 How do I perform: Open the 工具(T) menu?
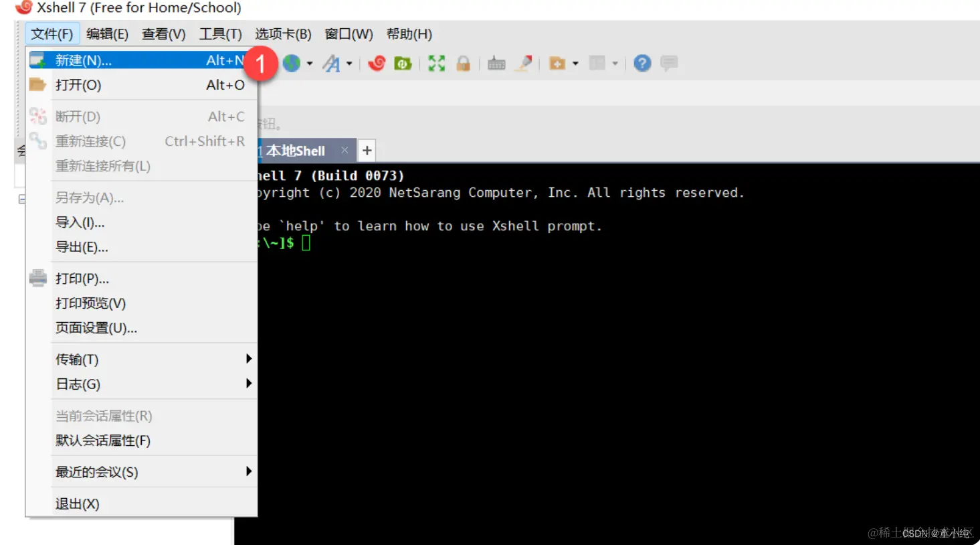(x=221, y=34)
